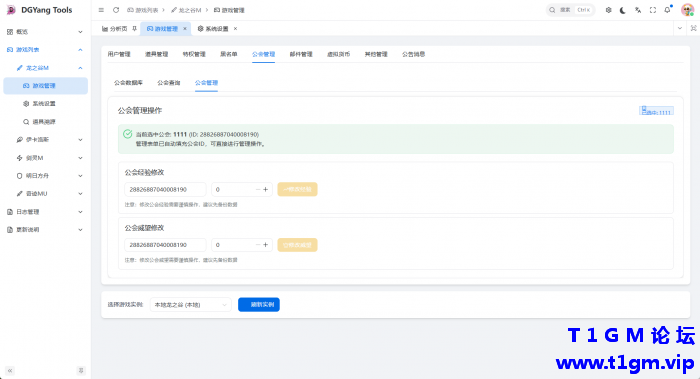Switch to dark mode via moon icon
700x379 pixels.
click(x=623, y=10)
